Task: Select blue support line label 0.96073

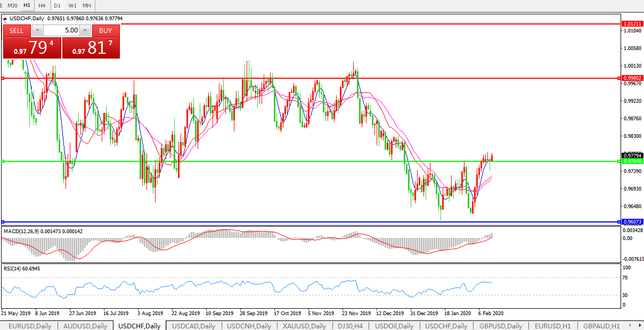Action: click(x=633, y=221)
